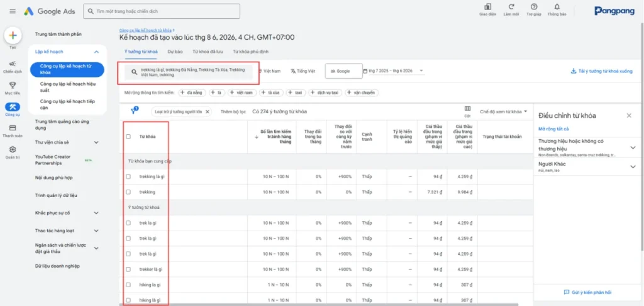Screen dimensions: 644x306
Task: Open the hamburger main menu
Action: (13, 11)
